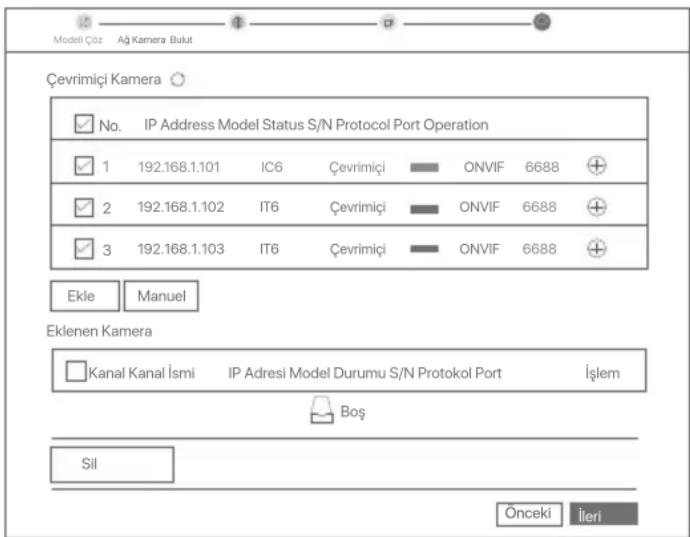Click the Modeli Çöz step icon
690x537 pixels.
pos(84,22)
